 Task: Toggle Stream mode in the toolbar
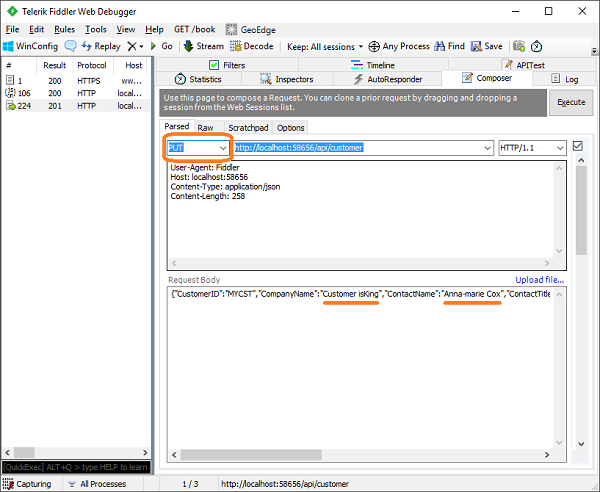pyautogui.click(x=204, y=46)
